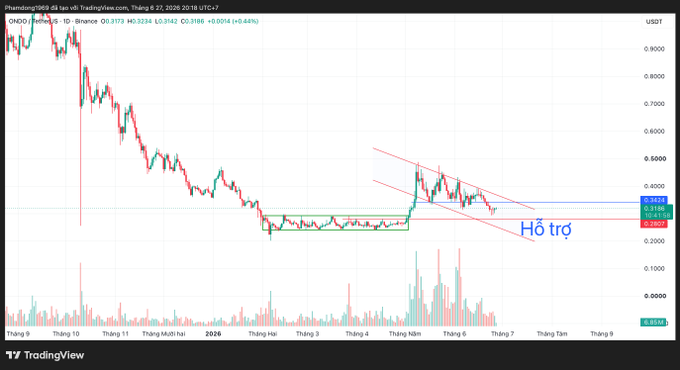Screen dimensions: 680x370
Task: Click the Tháng 9 label next to Tháng 10
Action: 18,334
